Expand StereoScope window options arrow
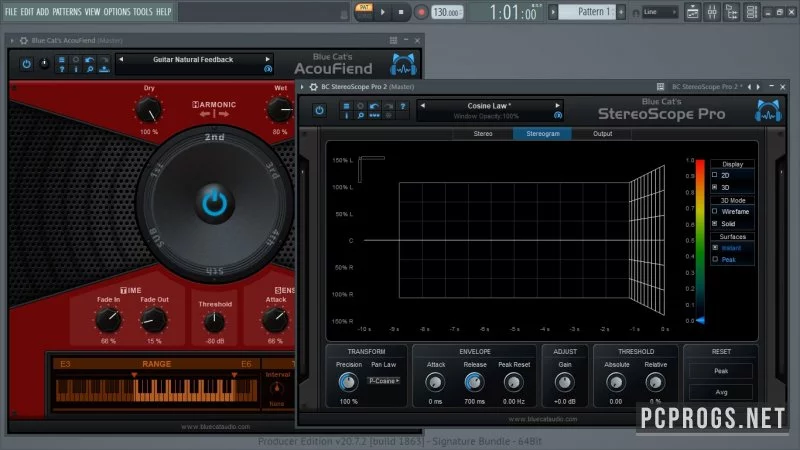This screenshot has width=800, height=450. tap(302, 87)
